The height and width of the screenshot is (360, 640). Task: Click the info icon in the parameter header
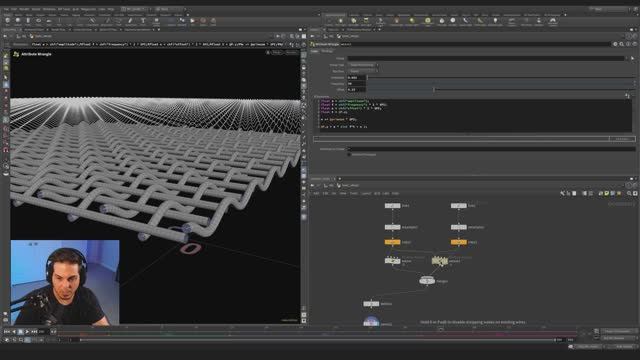(x=628, y=44)
